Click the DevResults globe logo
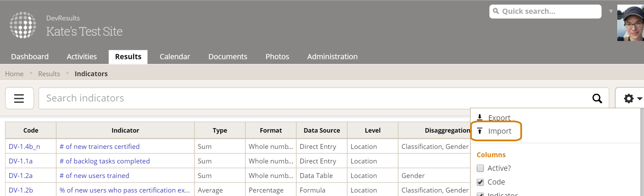This screenshot has height=196, width=644. pyautogui.click(x=23, y=25)
